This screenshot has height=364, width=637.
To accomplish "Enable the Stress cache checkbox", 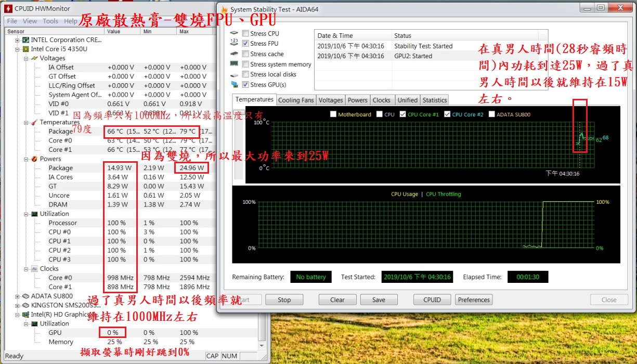I will (x=245, y=54).
